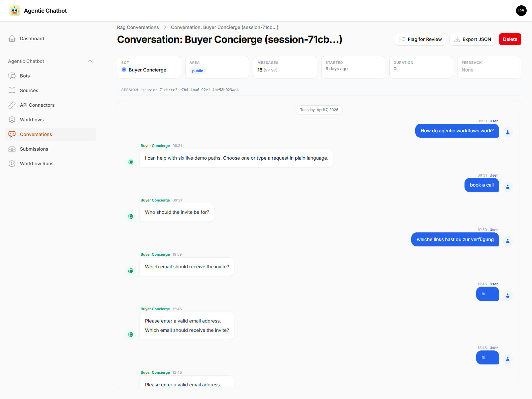Click the Flag for Review button
The image size is (532, 399).
tap(420, 39)
